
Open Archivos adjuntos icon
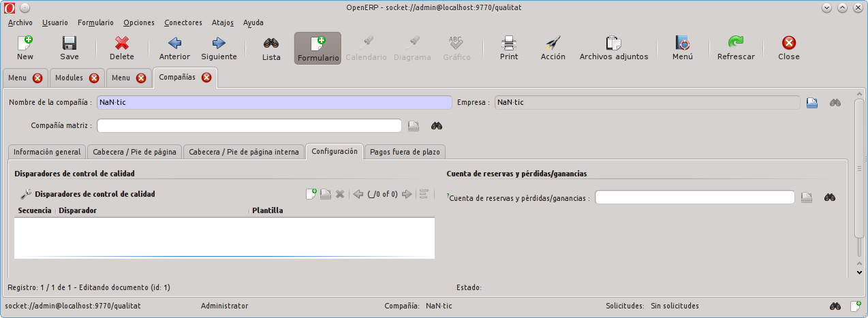click(614, 43)
